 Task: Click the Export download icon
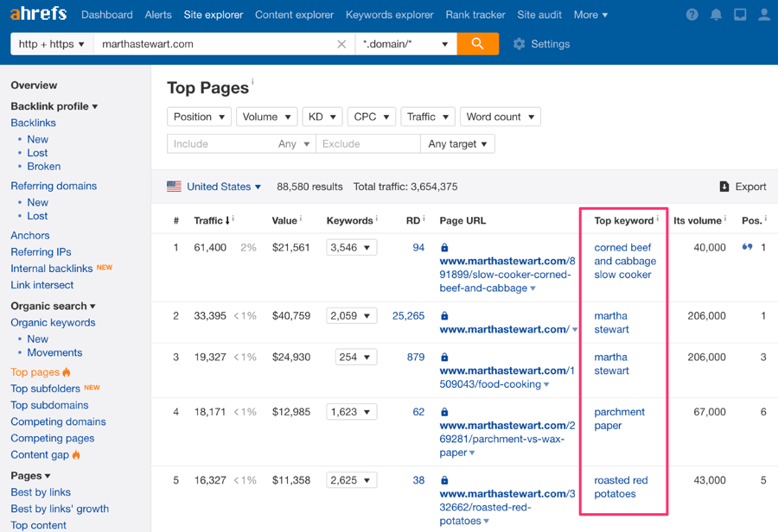pos(724,187)
